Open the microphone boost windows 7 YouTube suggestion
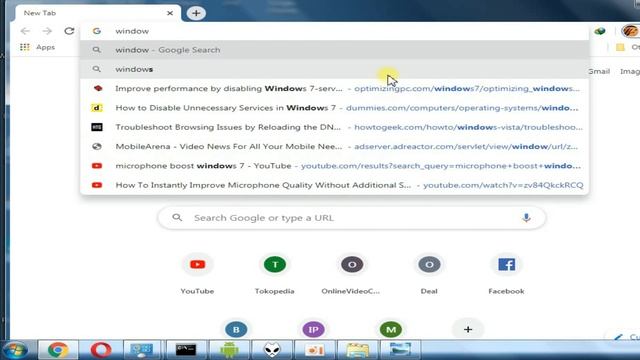 tap(335, 166)
